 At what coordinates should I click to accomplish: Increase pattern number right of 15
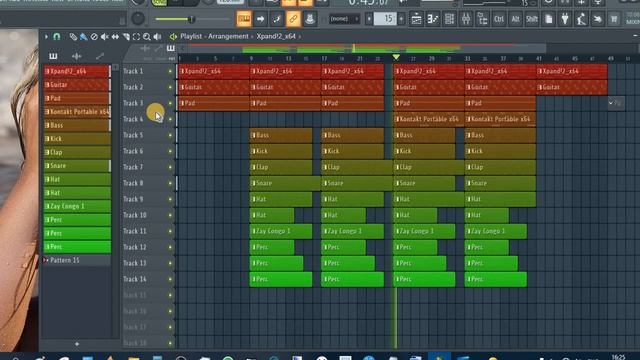click(401, 19)
